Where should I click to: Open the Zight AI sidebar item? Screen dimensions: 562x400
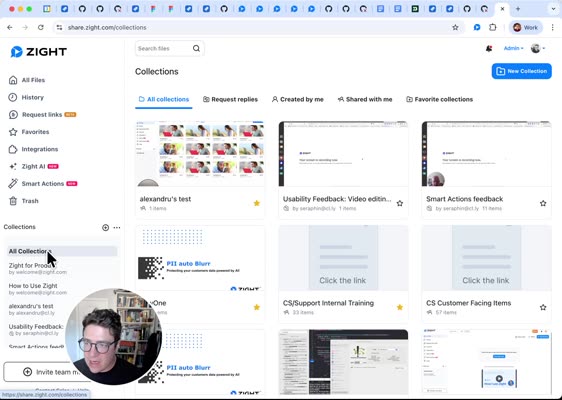pos(33,166)
